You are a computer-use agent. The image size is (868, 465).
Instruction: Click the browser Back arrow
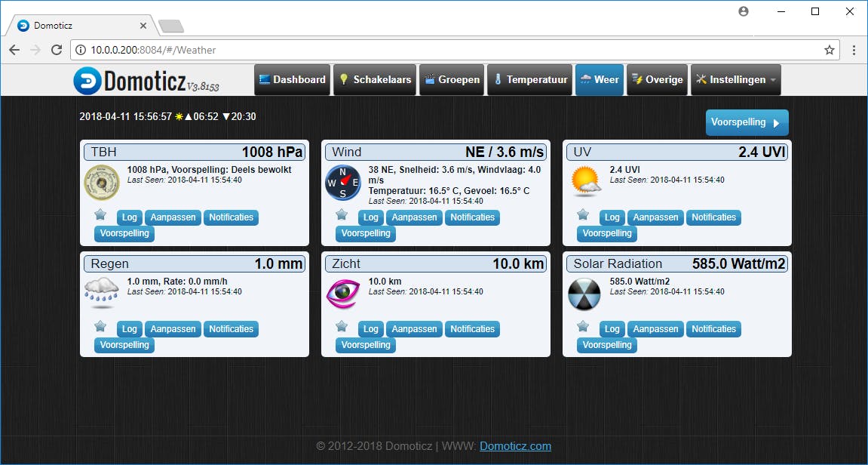[x=14, y=50]
